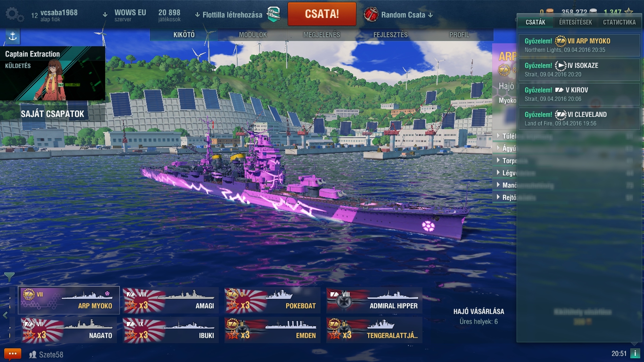Open the Random Csata battle type dropdown

point(407,15)
